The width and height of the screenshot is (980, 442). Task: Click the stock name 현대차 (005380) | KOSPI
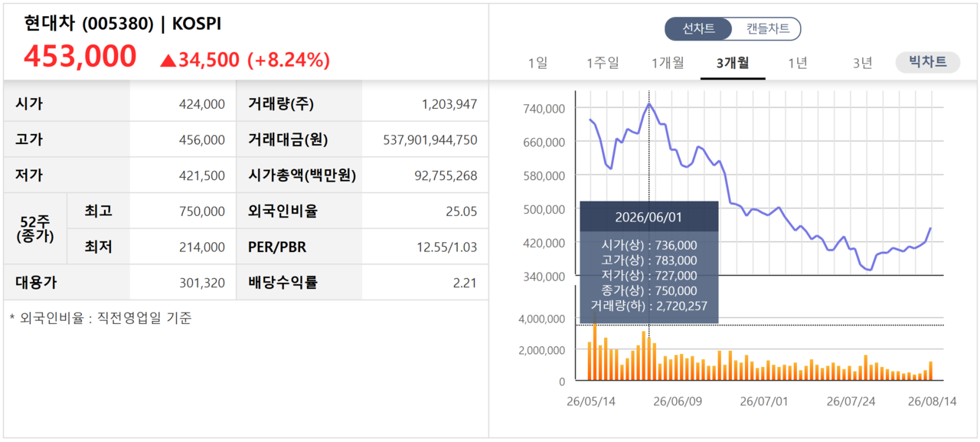click(x=122, y=24)
